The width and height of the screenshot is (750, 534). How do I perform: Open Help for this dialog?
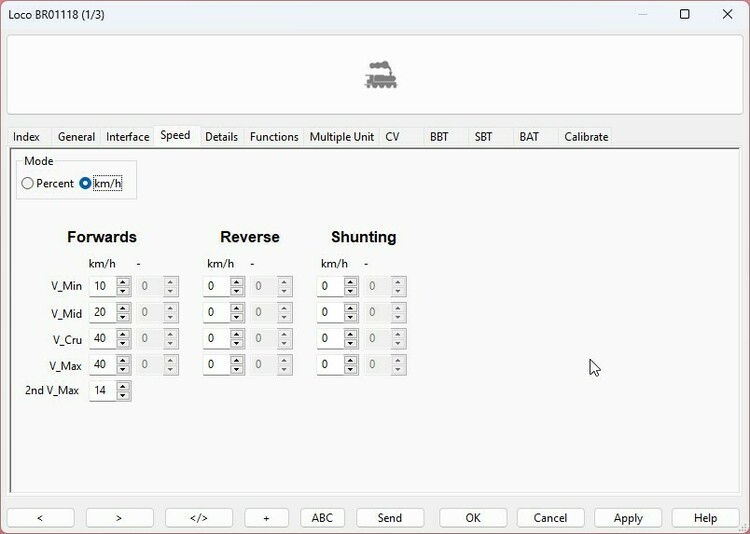[706, 518]
